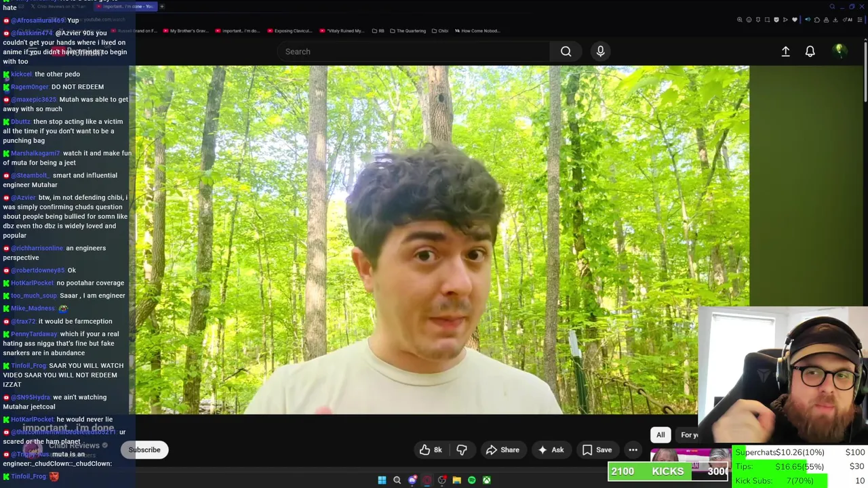The height and width of the screenshot is (488, 868).
Task: Click the ad-blocker shield icon
Action: point(776,20)
